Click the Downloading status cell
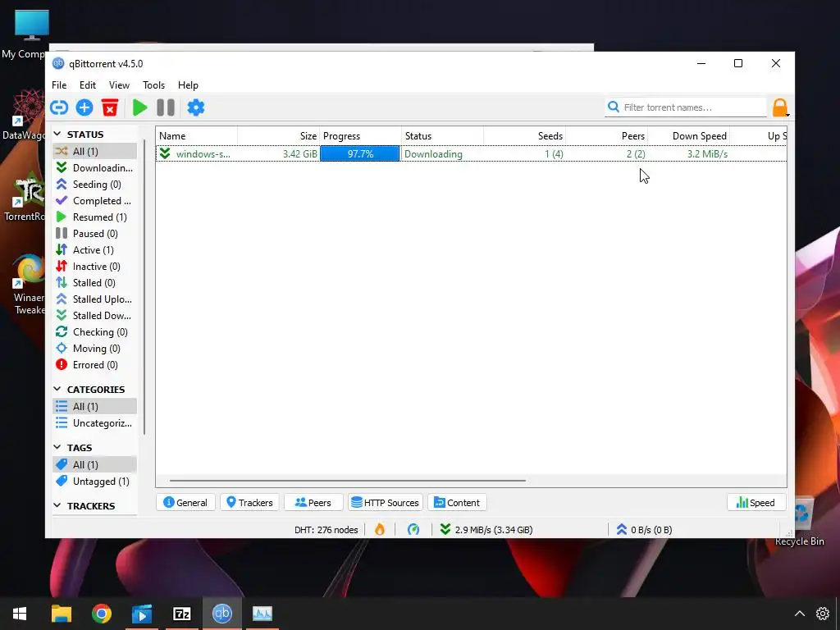 pyautogui.click(x=433, y=154)
